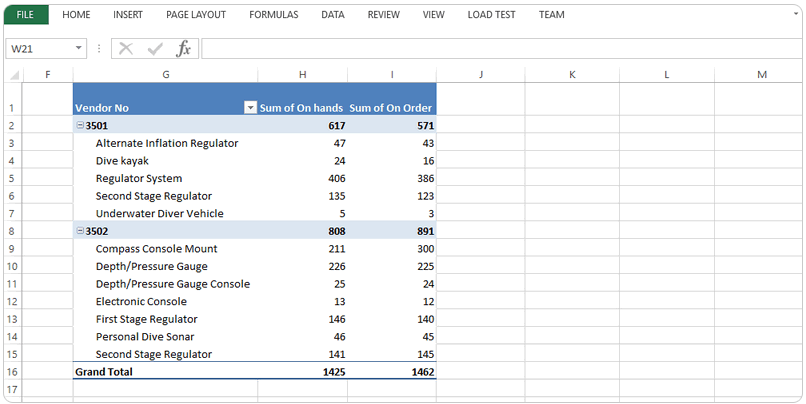Image resolution: width=806 pixels, height=404 pixels.
Task: Select column M header
Action: [758, 75]
